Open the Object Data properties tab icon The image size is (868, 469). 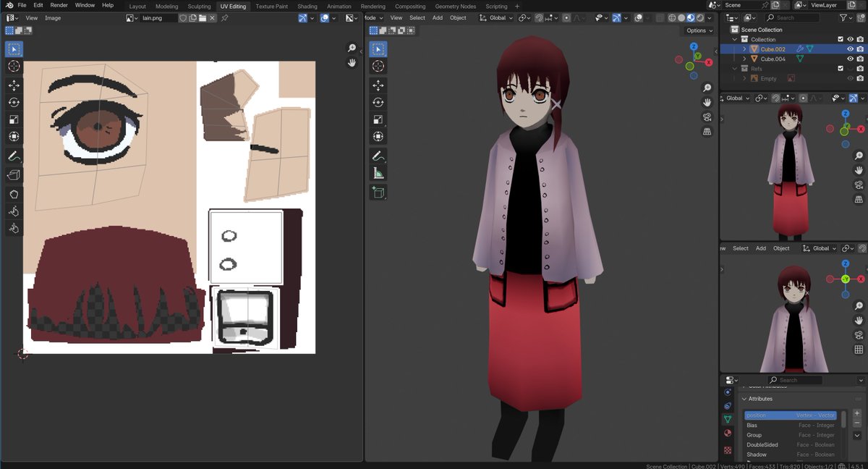[x=728, y=419]
